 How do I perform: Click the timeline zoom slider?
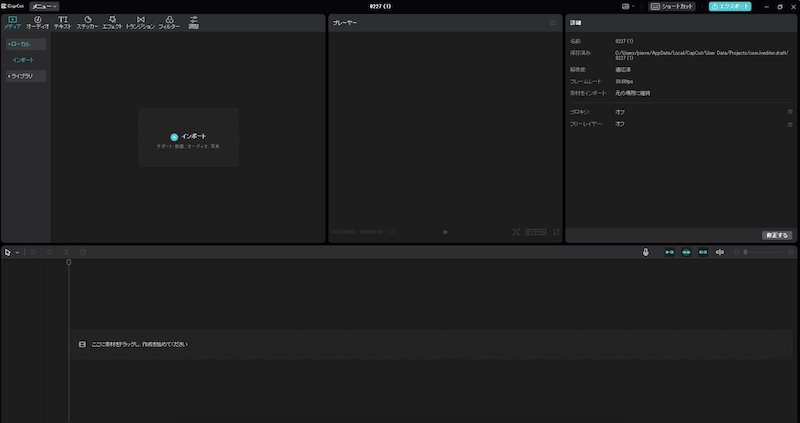763,252
